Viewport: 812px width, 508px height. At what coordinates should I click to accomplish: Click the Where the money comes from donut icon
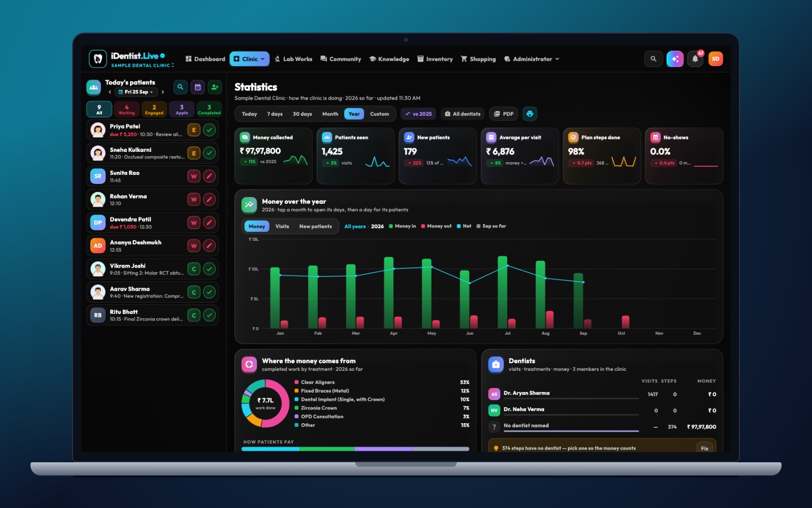tap(249, 364)
